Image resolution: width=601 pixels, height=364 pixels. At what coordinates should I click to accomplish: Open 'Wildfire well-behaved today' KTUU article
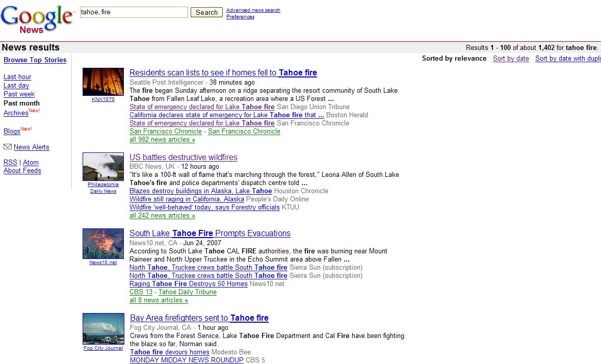205,207
